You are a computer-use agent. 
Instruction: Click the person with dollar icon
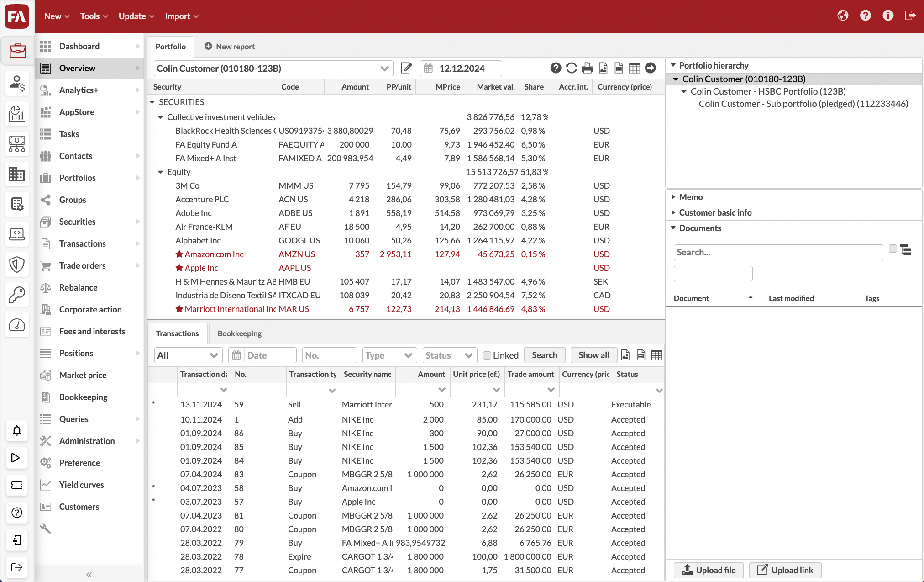pyautogui.click(x=17, y=83)
